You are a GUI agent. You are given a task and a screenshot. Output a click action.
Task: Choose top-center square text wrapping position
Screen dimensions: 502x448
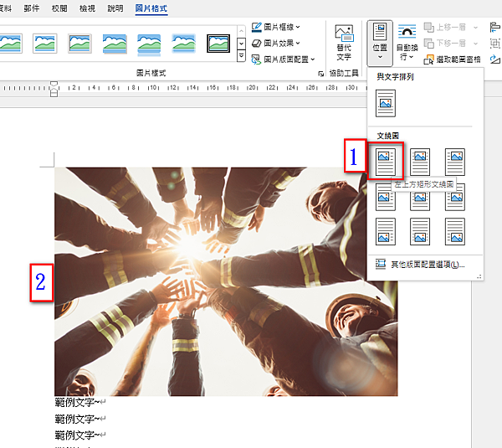click(x=420, y=160)
